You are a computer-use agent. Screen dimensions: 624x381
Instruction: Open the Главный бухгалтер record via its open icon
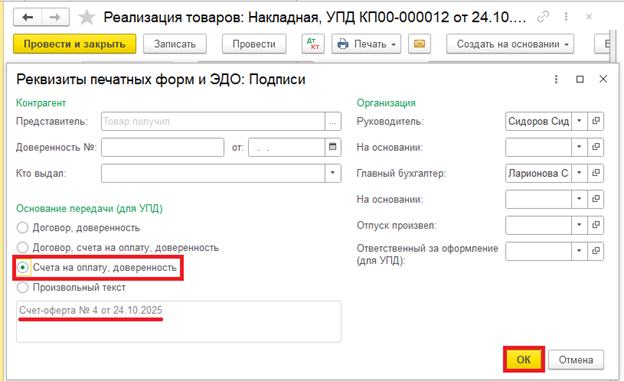coord(595,173)
